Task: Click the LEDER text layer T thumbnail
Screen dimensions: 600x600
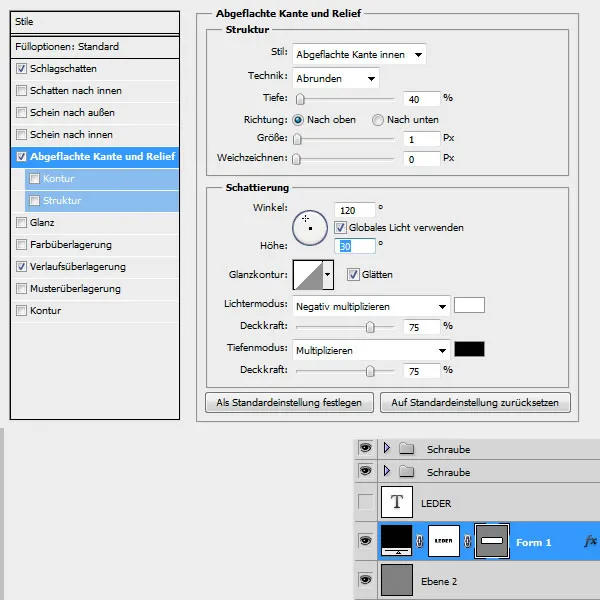Action: click(x=400, y=502)
